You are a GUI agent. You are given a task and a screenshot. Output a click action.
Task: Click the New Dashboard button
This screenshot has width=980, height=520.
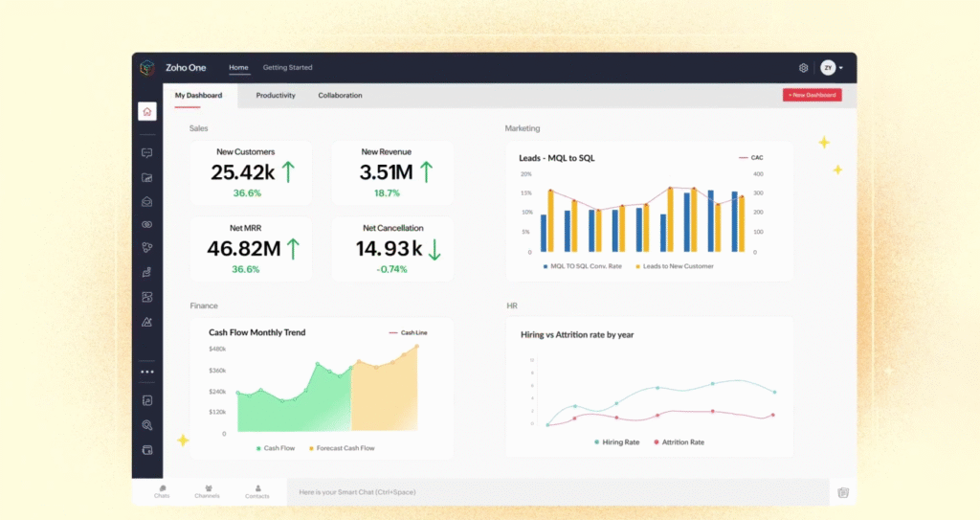[x=812, y=95]
